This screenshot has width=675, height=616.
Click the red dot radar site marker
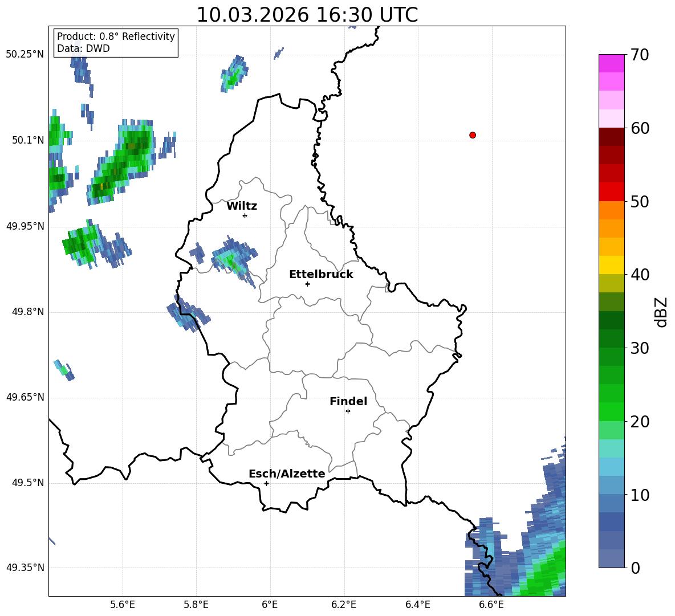pyautogui.click(x=473, y=135)
